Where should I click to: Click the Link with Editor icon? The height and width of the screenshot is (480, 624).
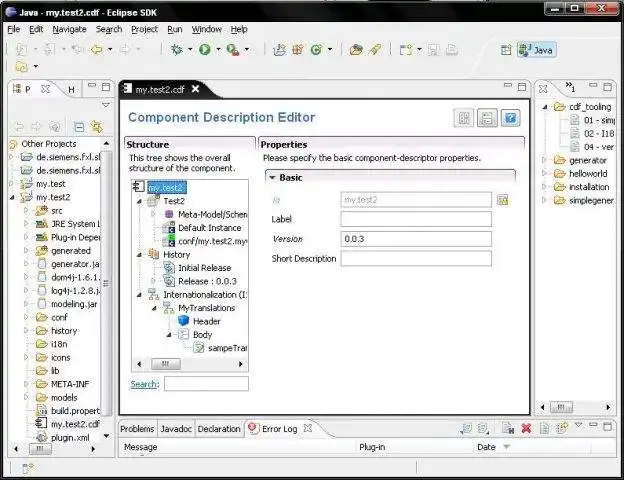pos(96,127)
